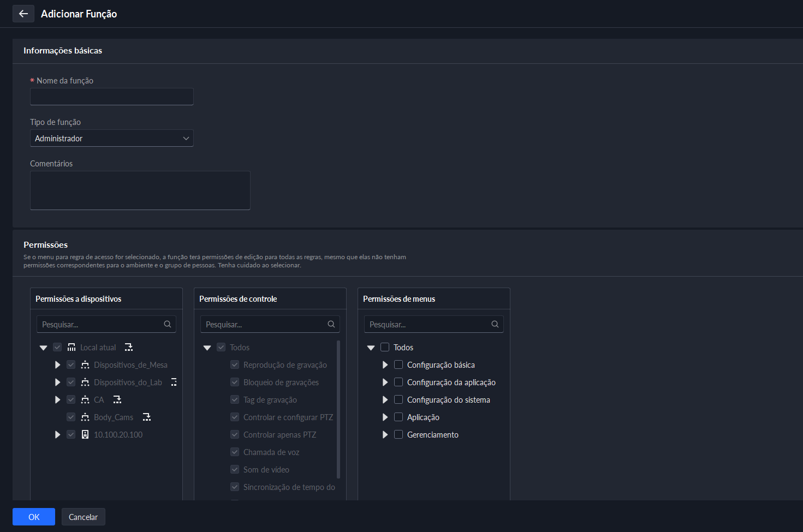Select the Aplicação menu permission item
Image resolution: width=803 pixels, height=532 pixels.
(423, 417)
